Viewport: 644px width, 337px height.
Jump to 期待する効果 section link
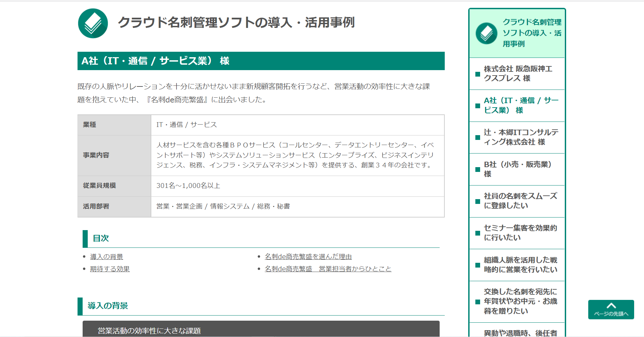pyautogui.click(x=110, y=269)
